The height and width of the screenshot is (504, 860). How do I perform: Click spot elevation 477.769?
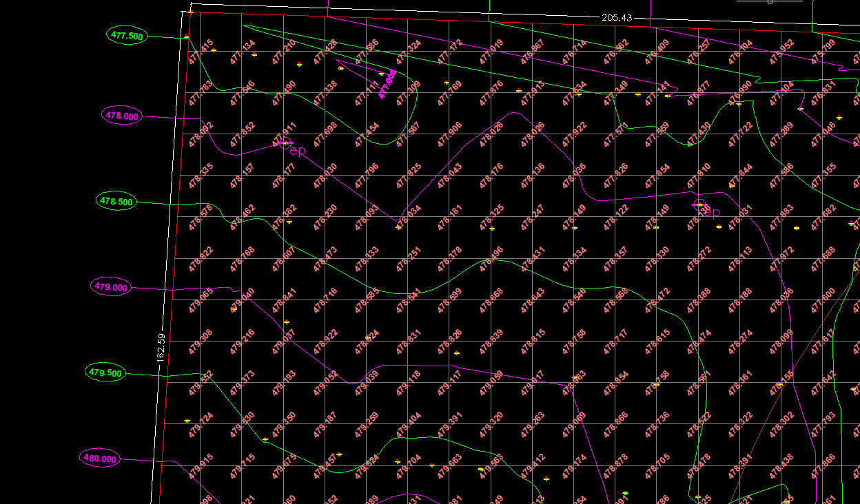tap(450, 94)
